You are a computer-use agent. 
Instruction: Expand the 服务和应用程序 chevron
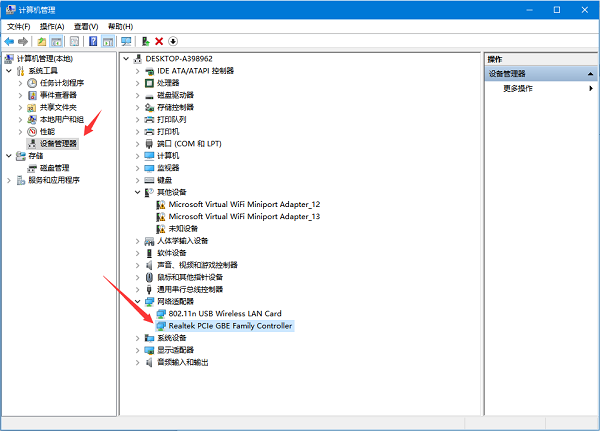pyautogui.click(x=9, y=180)
